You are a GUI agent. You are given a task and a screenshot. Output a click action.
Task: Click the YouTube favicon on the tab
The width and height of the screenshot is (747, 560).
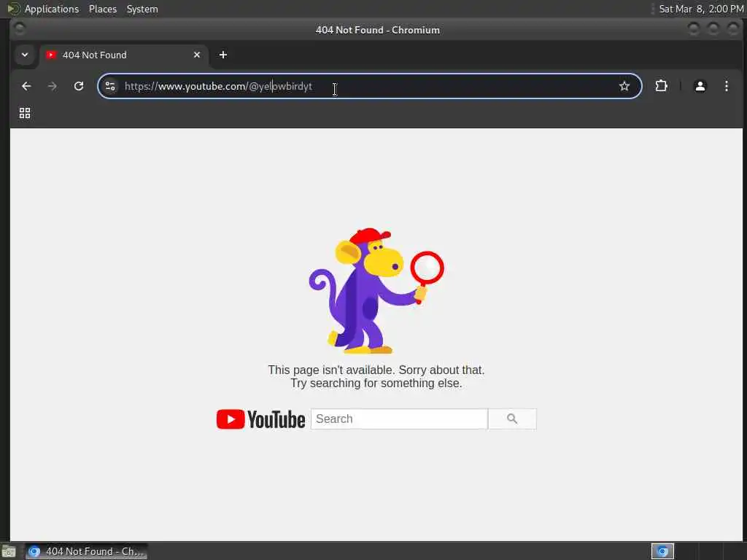pos(51,55)
